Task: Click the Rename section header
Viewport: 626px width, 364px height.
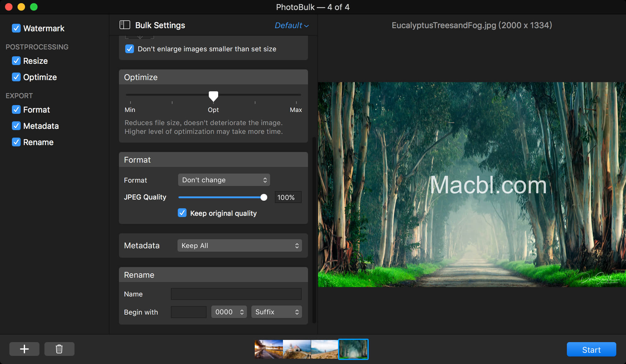Action: pyautogui.click(x=213, y=275)
